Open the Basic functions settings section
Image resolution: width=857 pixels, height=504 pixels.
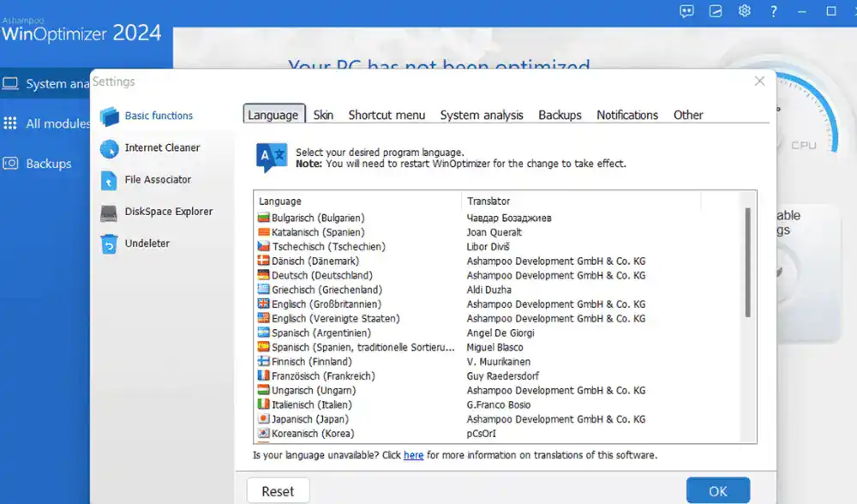pos(159,116)
